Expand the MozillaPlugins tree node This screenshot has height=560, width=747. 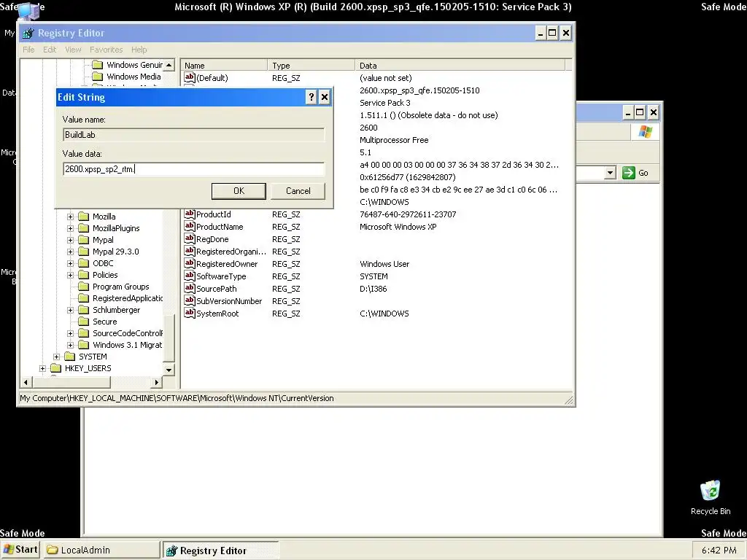click(71, 228)
